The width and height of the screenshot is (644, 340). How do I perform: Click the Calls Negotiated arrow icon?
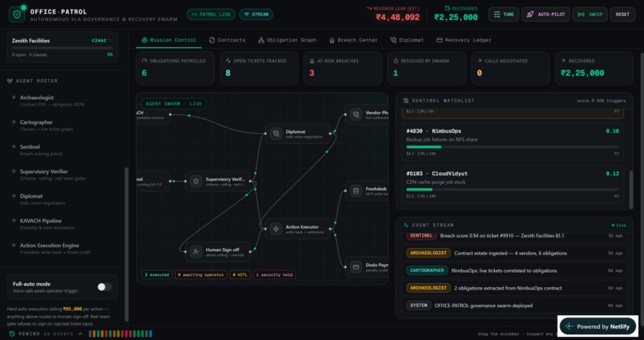click(x=479, y=61)
